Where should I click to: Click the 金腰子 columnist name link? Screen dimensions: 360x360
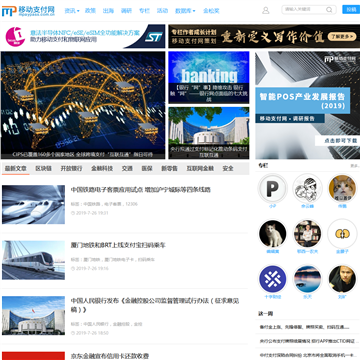tap(342, 252)
